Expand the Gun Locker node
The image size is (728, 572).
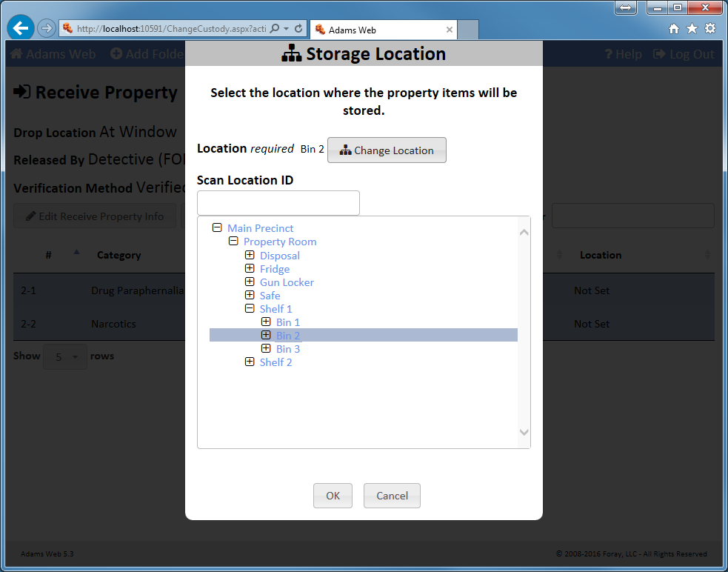click(250, 282)
